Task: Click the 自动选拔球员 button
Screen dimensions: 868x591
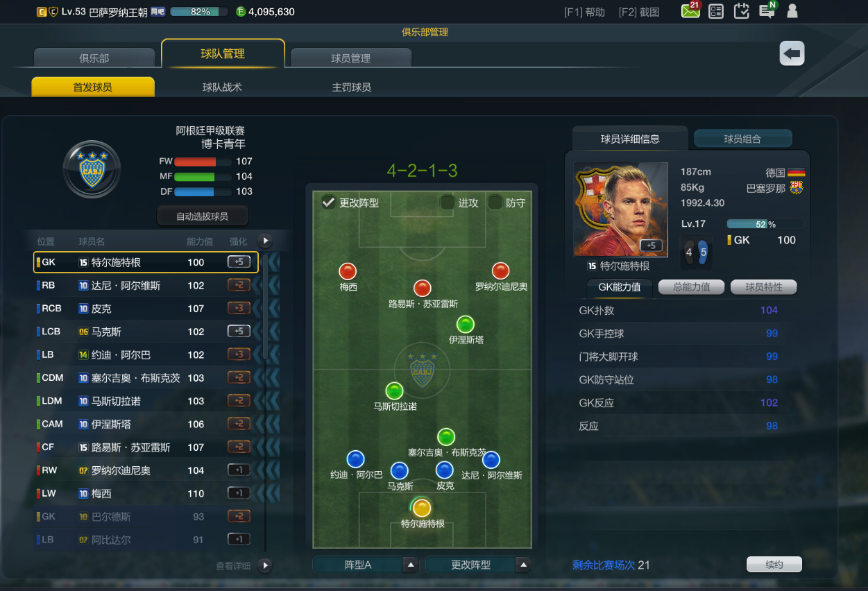Action: click(x=202, y=216)
